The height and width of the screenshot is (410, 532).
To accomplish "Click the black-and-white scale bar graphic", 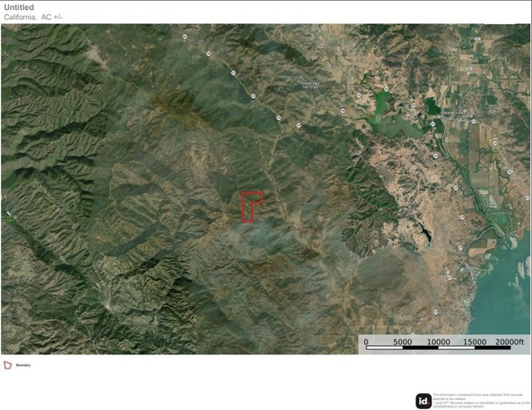I will pyautogui.click(x=438, y=348).
